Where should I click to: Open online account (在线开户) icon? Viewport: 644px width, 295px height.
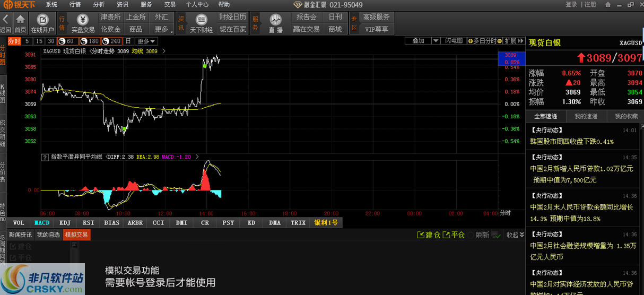(x=42, y=20)
